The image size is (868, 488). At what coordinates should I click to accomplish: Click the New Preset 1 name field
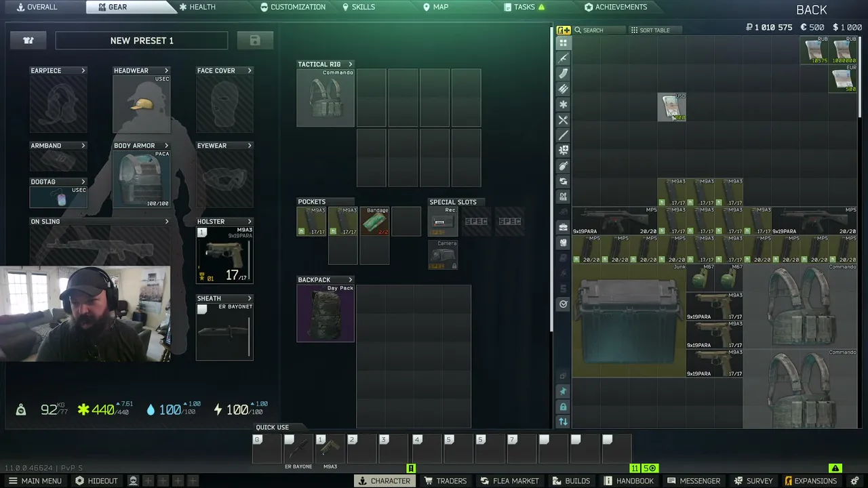142,41
